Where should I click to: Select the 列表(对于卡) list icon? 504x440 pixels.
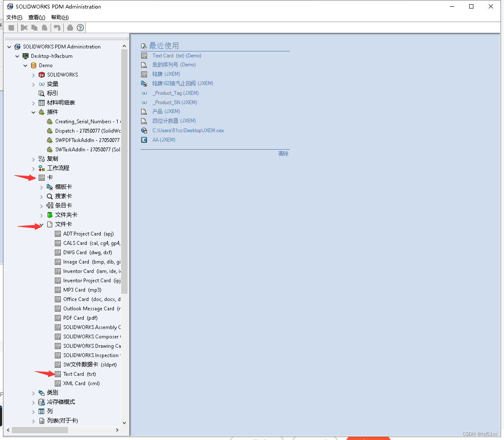(x=42, y=421)
